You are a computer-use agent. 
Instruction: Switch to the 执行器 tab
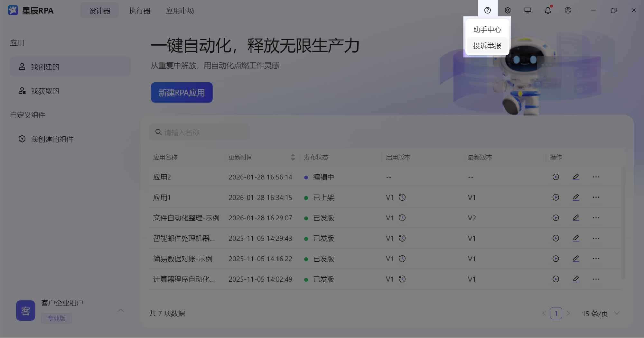[x=140, y=11]
